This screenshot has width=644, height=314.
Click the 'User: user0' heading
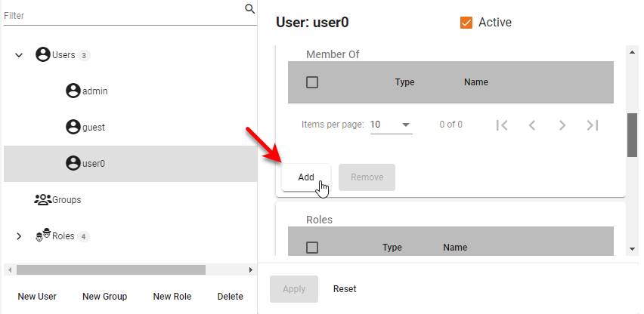tap(312, 22)
